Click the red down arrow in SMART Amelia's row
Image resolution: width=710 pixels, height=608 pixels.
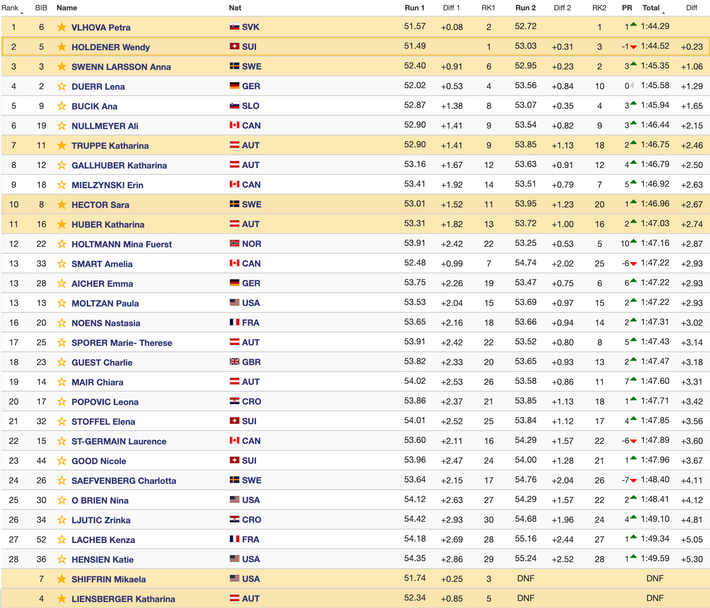point(634,264)
